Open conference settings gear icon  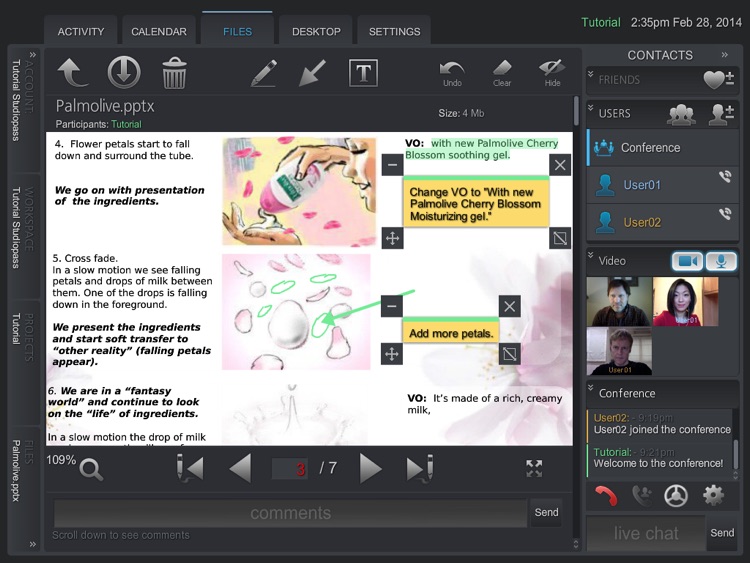tap(713, 495)
